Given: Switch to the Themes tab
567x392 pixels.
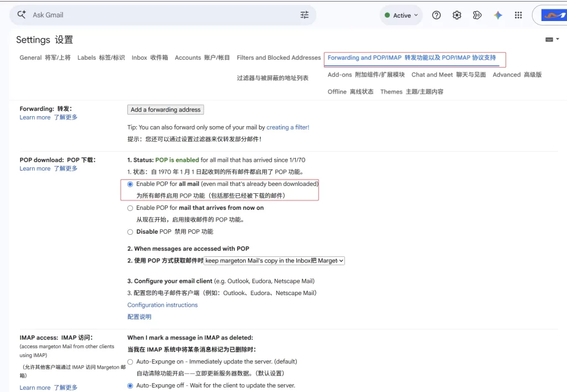Looking at the screenshot, I should click(x=411, y=91).
